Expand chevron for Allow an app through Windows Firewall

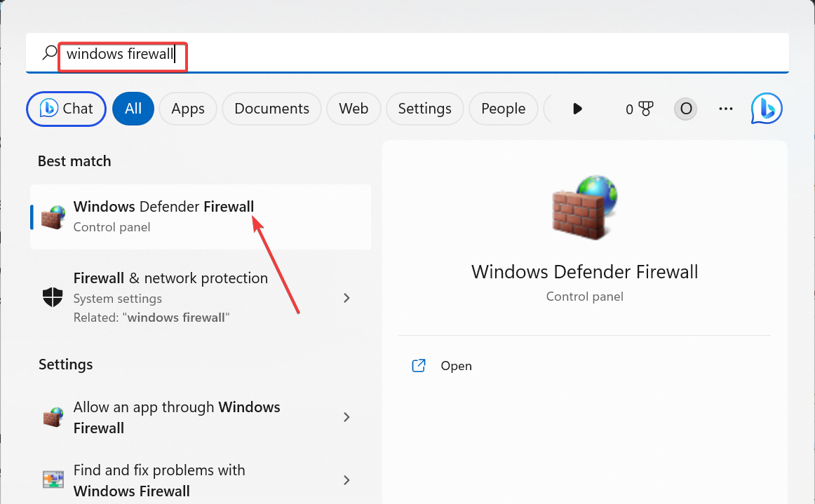pyautogui.click(x=346, y=417)
